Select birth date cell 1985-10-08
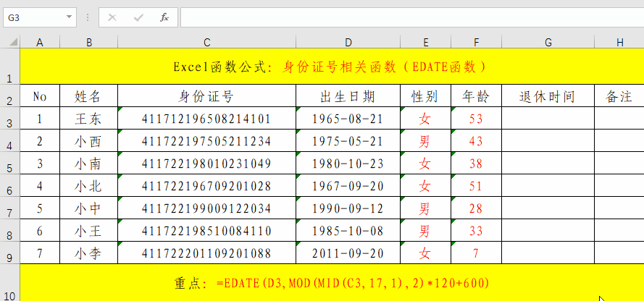 348,231
